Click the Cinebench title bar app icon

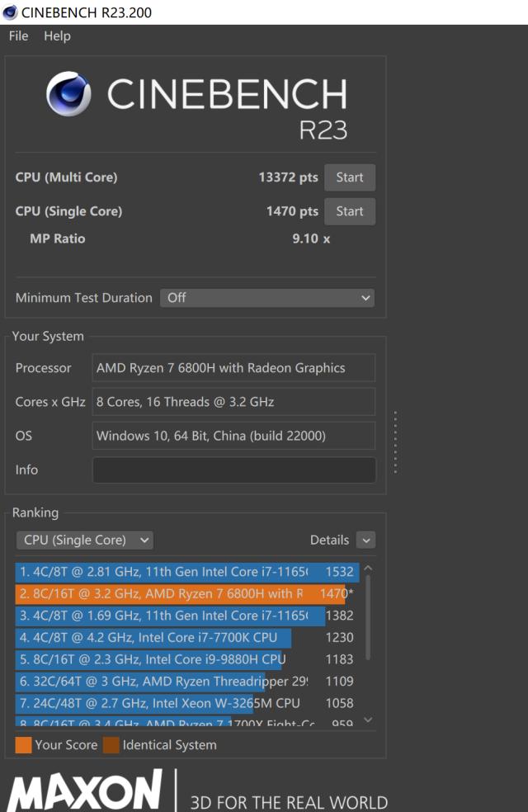[x=10, y=12]
